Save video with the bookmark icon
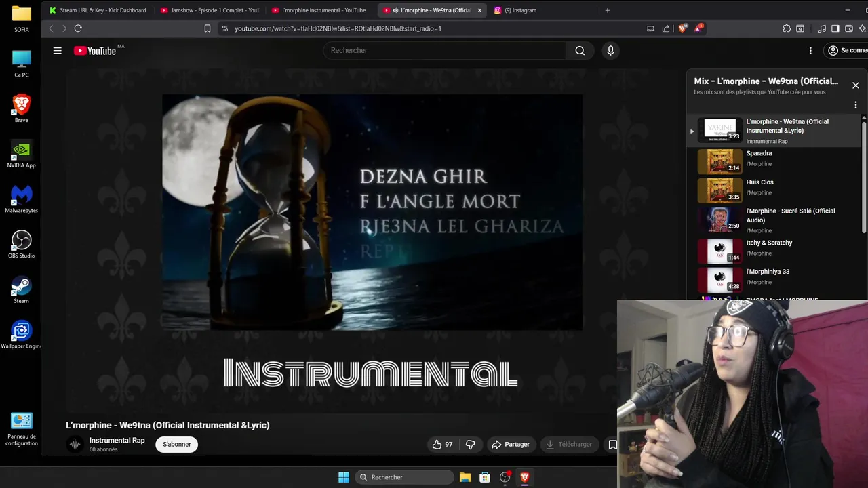This screenshot has height=488, width=868. coord(612,444)
